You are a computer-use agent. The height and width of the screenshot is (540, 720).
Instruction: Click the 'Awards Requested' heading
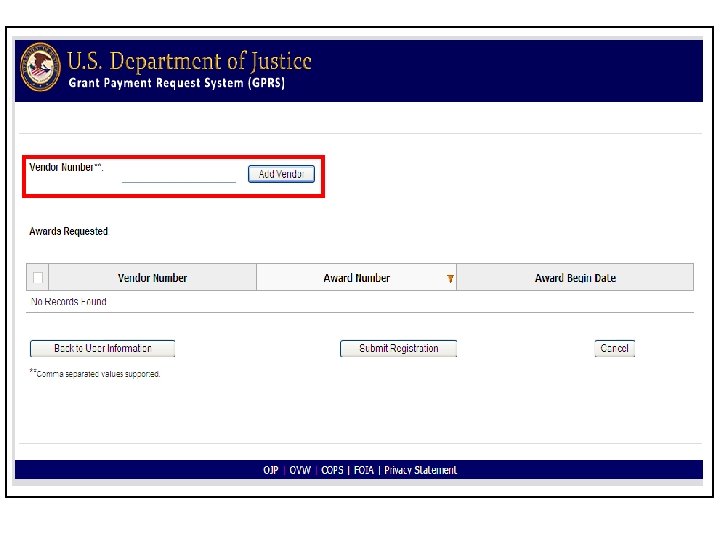68,231
